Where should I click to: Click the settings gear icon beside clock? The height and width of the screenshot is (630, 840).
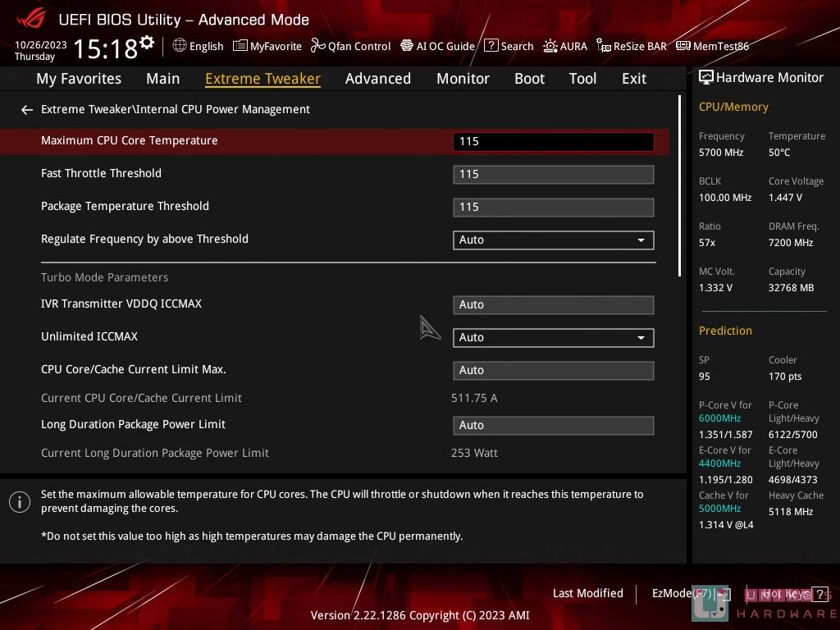(147, 42)
